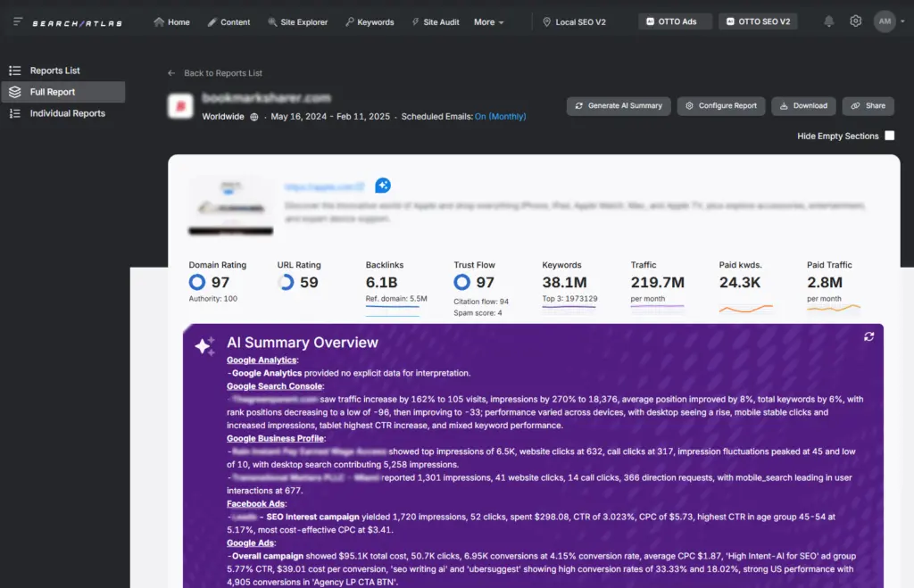Click the date range May 16, 2024 - Feb 11, 2025
The height and width of the screenshot is (588, 914).
click(x=330, y=117)
